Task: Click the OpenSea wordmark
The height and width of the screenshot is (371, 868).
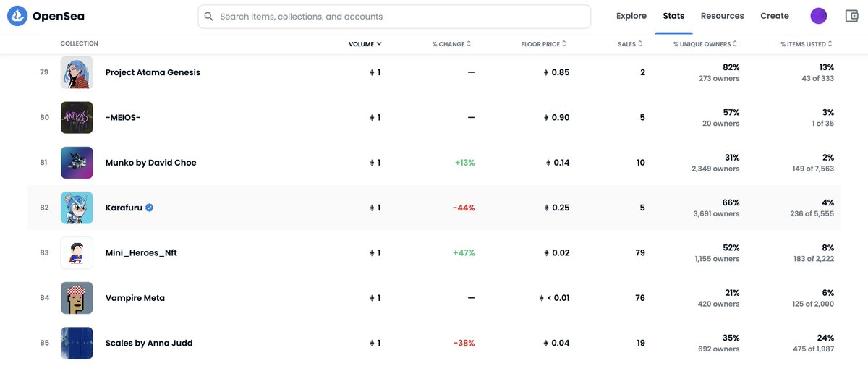Action: (59, 16)
